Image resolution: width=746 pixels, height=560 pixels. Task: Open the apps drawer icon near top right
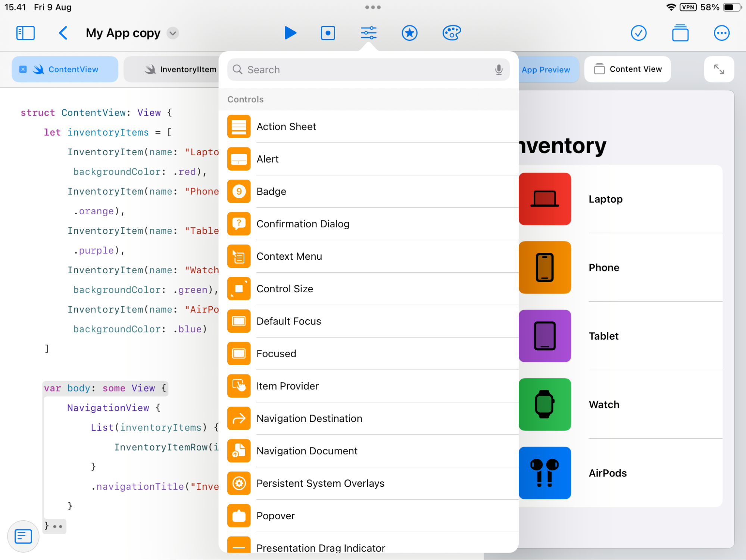680,33
